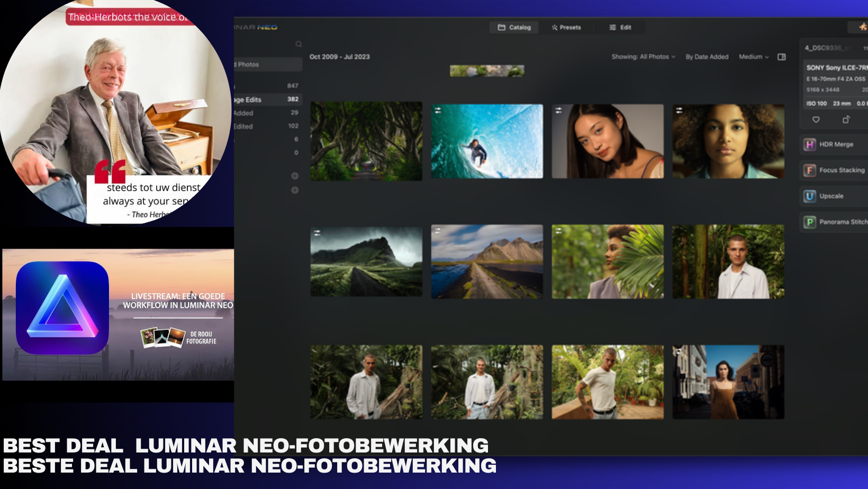Toggle the side-by-side layout view icon
This screenshot has width=868, height=489.
pyautogui.click(x=782, y=57)
